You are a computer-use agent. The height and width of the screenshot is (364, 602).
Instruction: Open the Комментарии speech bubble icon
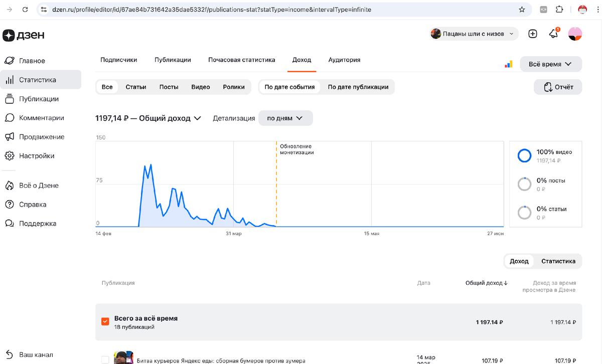pos(10,118)
